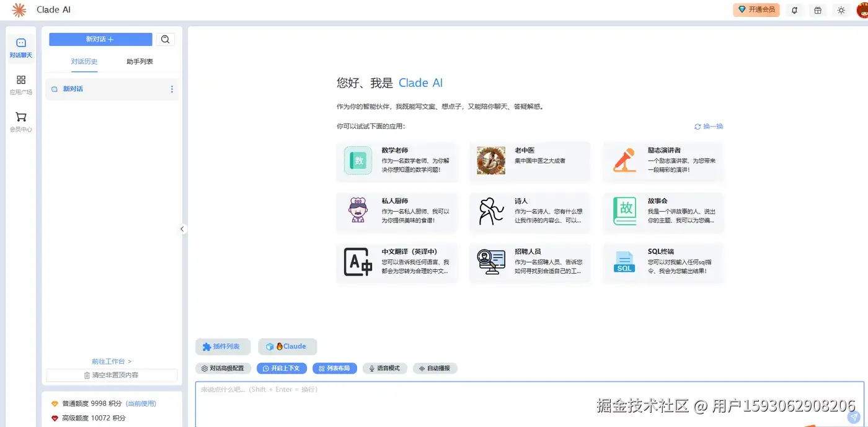868x427 pixels.
Task: Open the user avatar menu
Action: pyautogui.click(x=862, y=10)
